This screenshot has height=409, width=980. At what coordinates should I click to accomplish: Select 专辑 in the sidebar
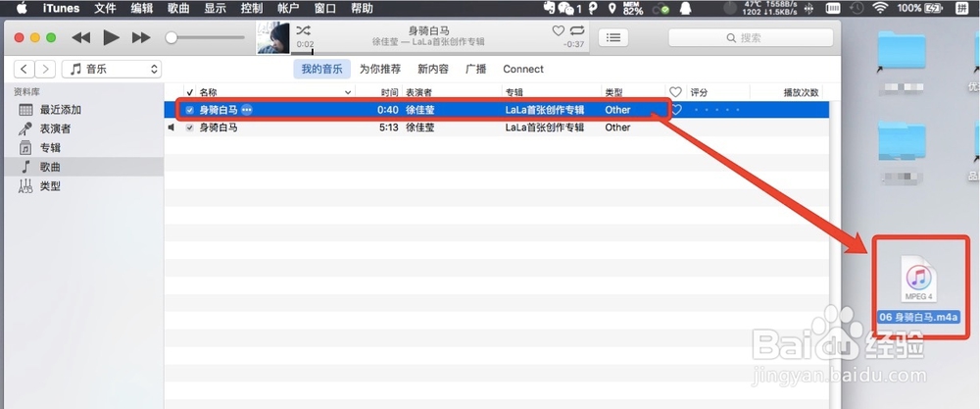point(50,148)
